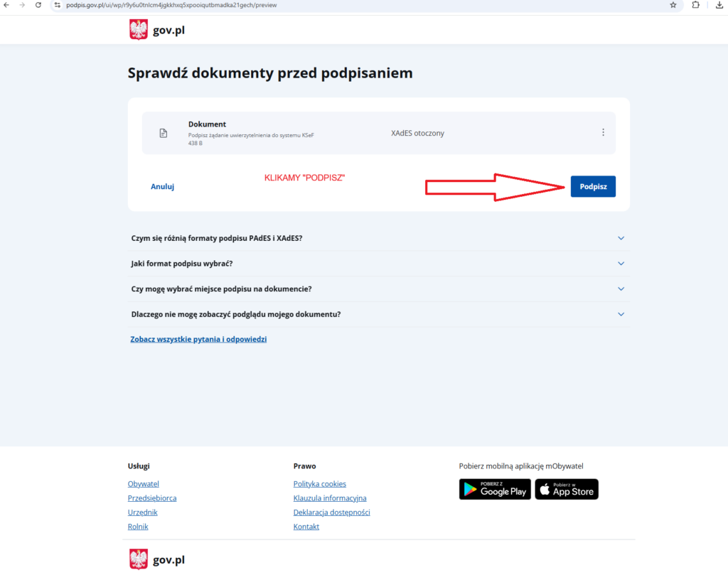This screenshot has width=728, height=580.
Task: Open the three-dot menu for Dokument
Action: (x=603, y=132)
